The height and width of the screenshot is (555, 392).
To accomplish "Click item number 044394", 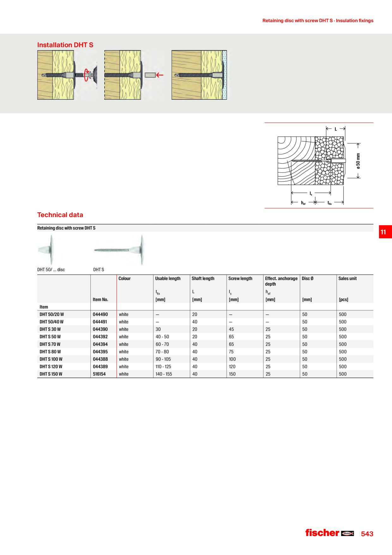I will point(100,344).
